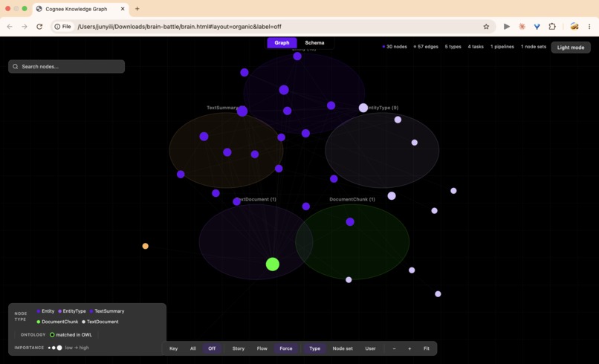
Task: Zoom in with the plus button
Action: click(409, 348)
